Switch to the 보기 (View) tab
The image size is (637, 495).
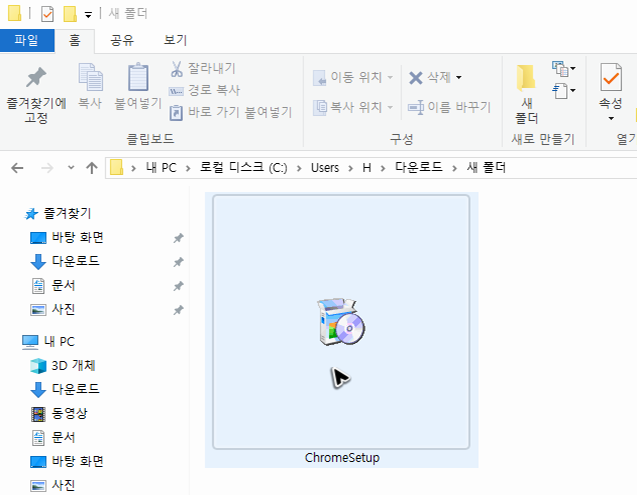(175, 40)
